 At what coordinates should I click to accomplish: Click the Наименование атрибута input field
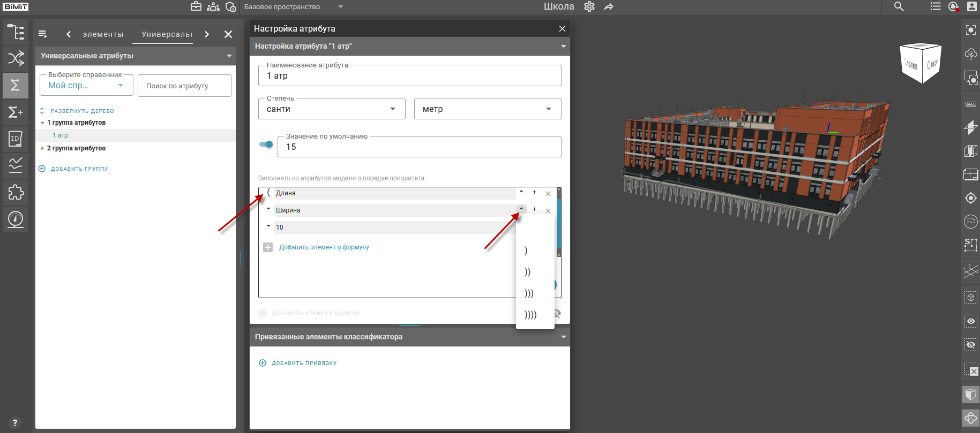tap(410, 75)
